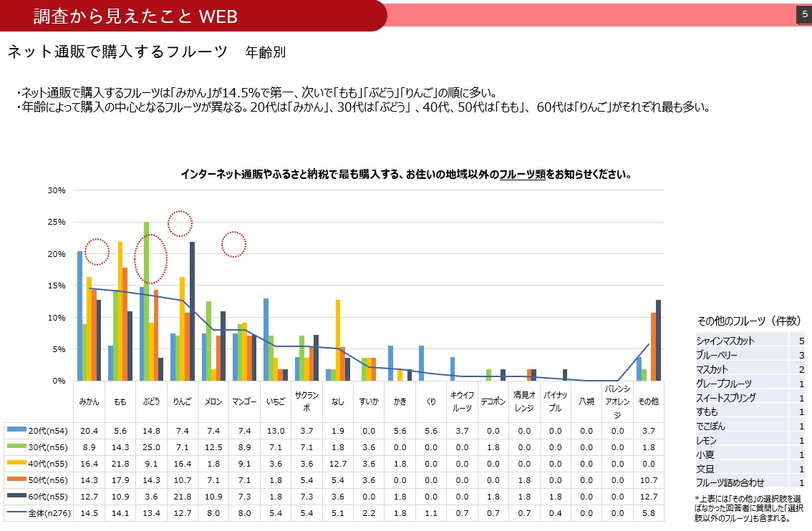Click the 15% y-axis label
The height and width of the screenshot is (531, 812).
(57, 286)
